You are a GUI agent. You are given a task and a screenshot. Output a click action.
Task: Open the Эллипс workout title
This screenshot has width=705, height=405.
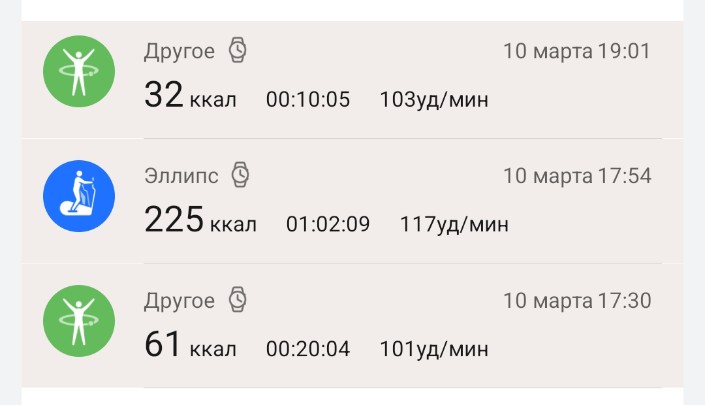[x=181, y=175]
